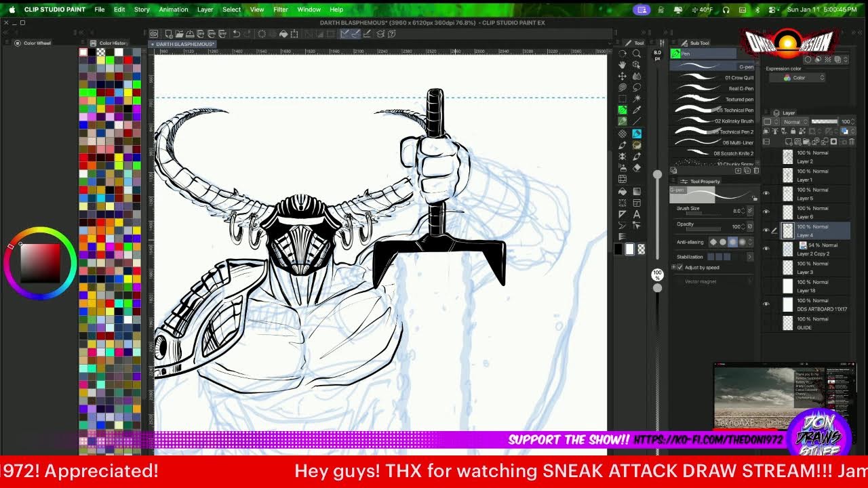Adjust brush Opacity value stepper
Viewport: 868px width, 488px height.
click(743, 226)
